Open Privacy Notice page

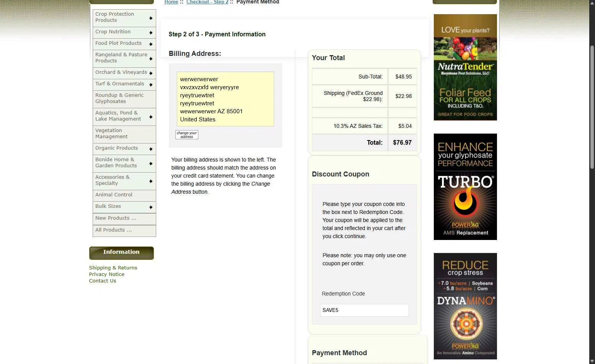click(x=106, y=274)
